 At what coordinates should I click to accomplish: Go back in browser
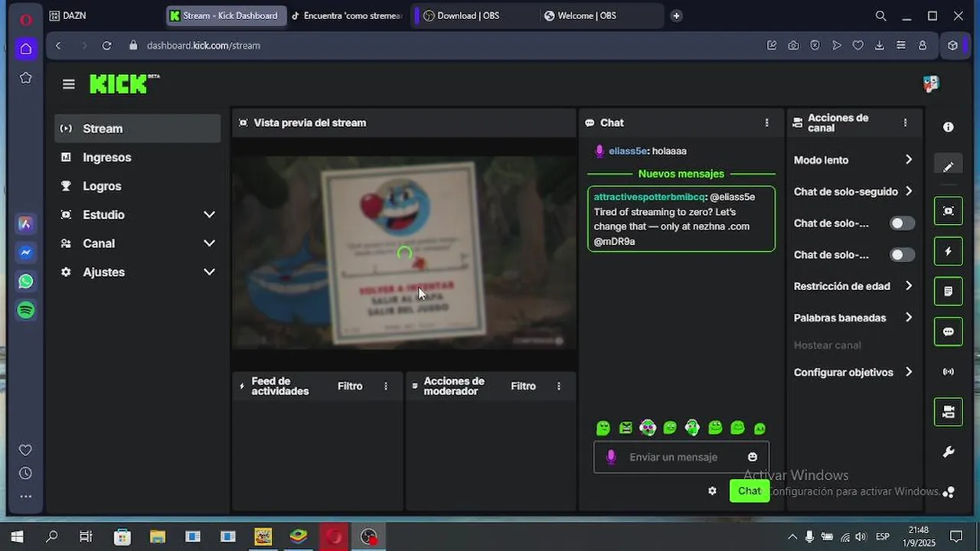tap(58, 45)
